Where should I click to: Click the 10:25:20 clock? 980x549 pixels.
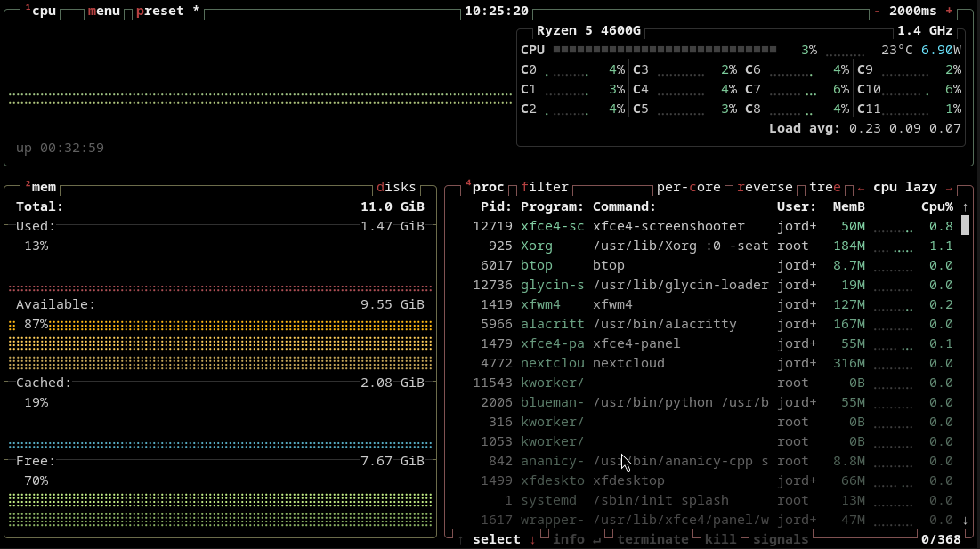click(x=497, y=12)
